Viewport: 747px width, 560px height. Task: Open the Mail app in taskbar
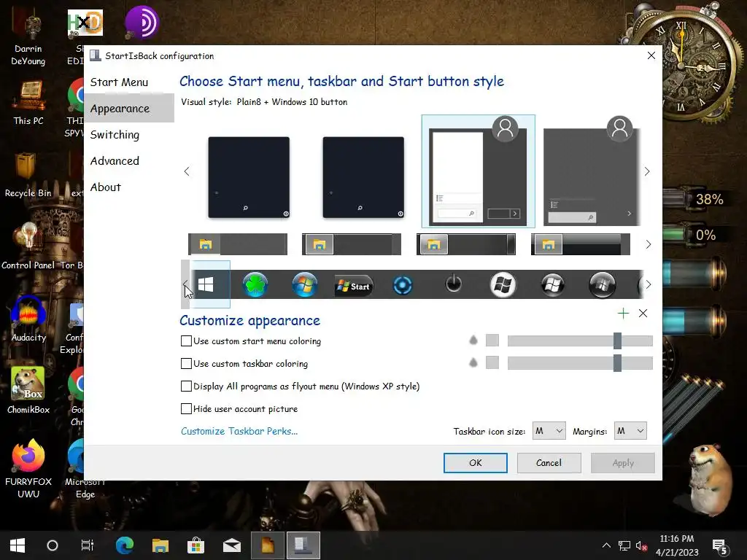pyautogui.click(x=232, y=545)
